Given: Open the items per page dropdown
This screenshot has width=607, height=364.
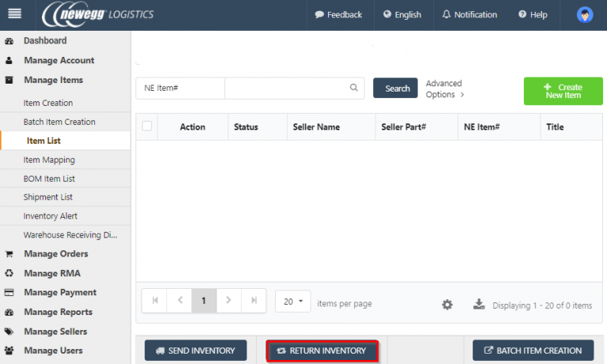Looking at the screenshot, I should (292, 302).
